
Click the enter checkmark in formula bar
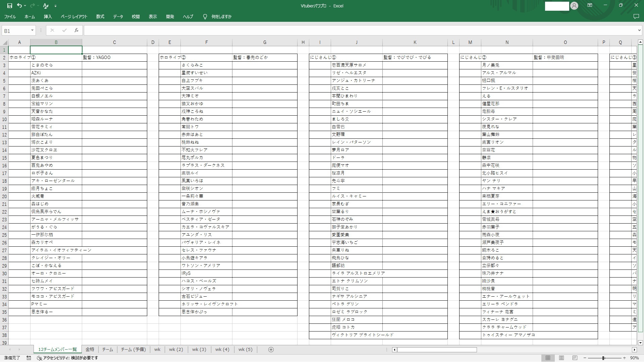[64, 31]
